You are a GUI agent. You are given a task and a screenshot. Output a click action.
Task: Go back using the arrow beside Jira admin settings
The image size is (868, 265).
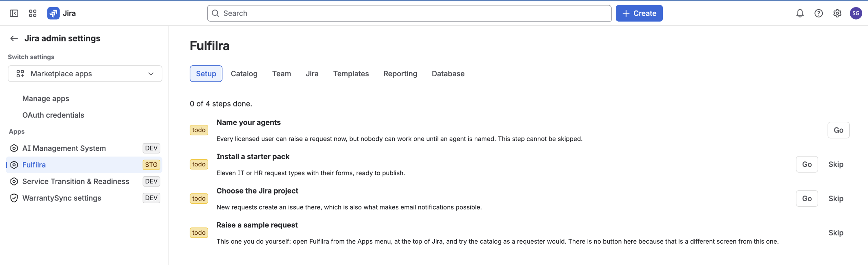pyautogui.click(x=14, y=38)
